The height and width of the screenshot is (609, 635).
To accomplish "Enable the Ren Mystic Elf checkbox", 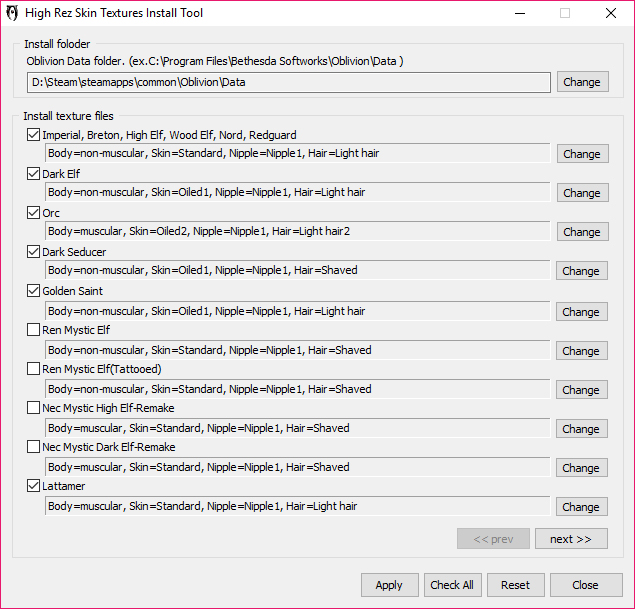I will (x=34, y=330).
